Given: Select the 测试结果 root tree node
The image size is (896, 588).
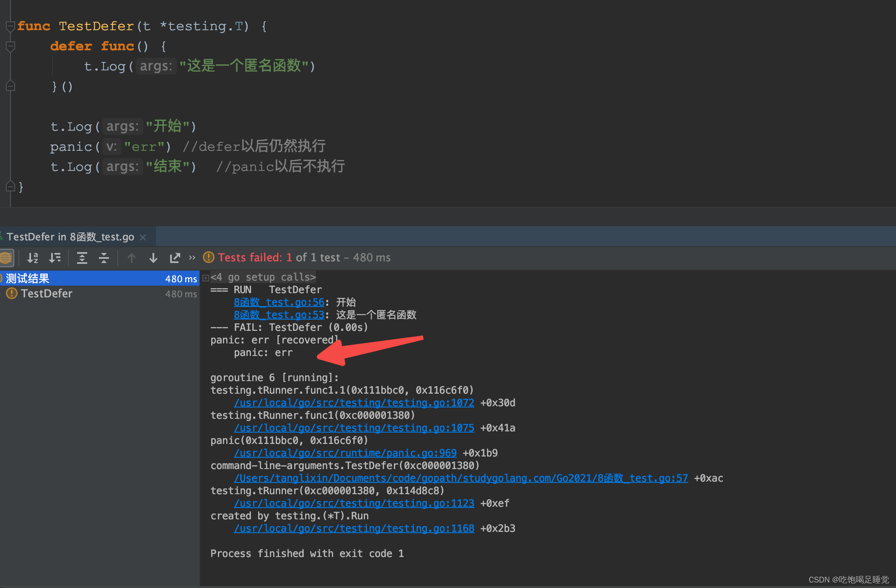Looking at the screenshot, I should pyautogui.click(x=28, y=279).
